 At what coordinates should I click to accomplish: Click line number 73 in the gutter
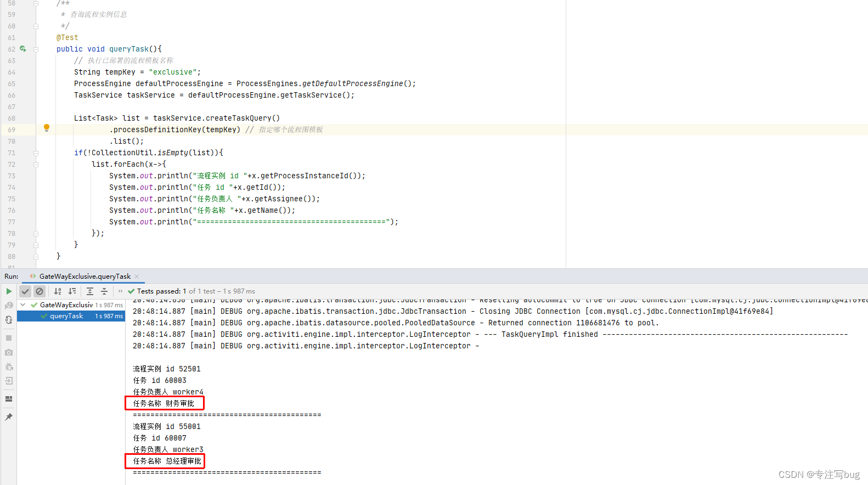[x=12, y=176]
